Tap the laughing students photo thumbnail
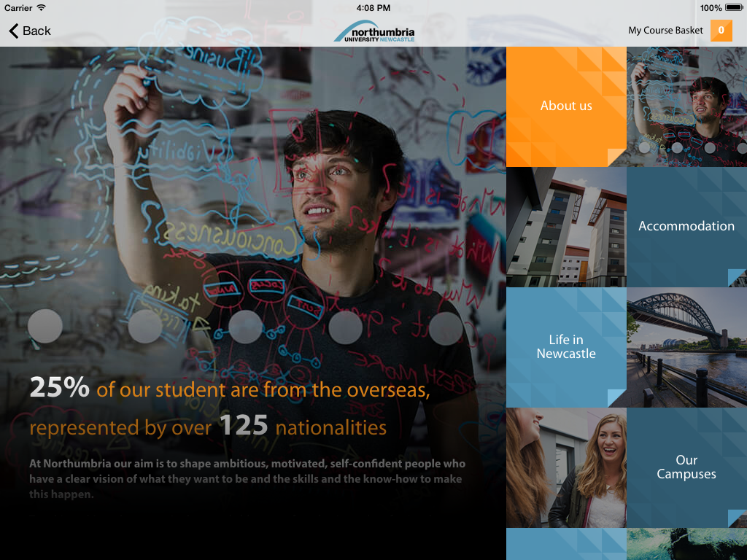Screen dimensions: 747x560 566,467
